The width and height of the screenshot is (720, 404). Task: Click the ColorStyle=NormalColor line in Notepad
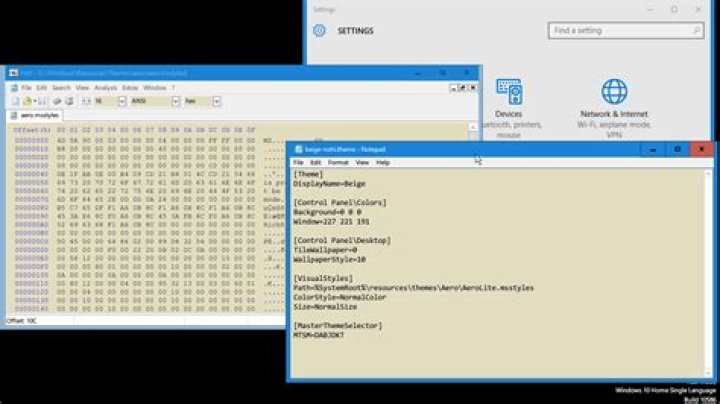coord(340,297)
